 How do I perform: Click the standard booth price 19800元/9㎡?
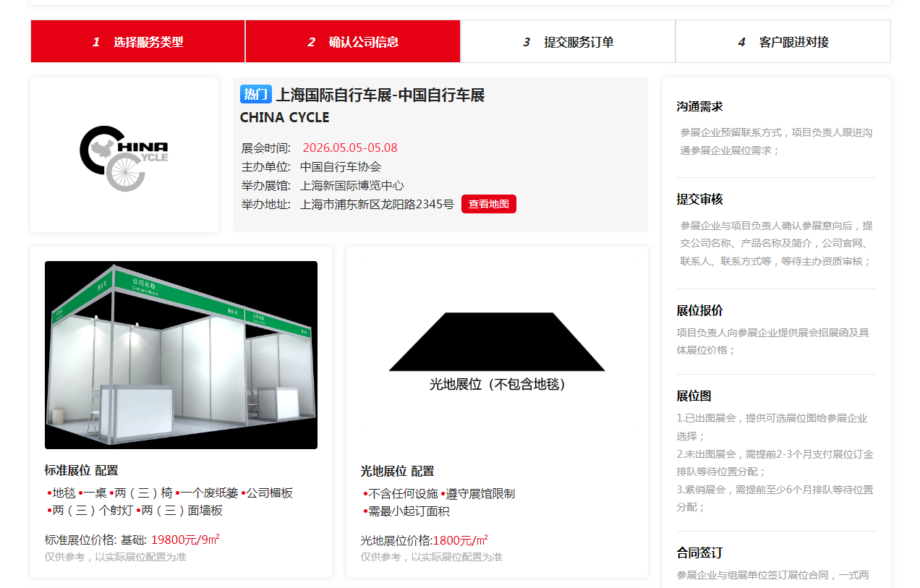(185, 539)
